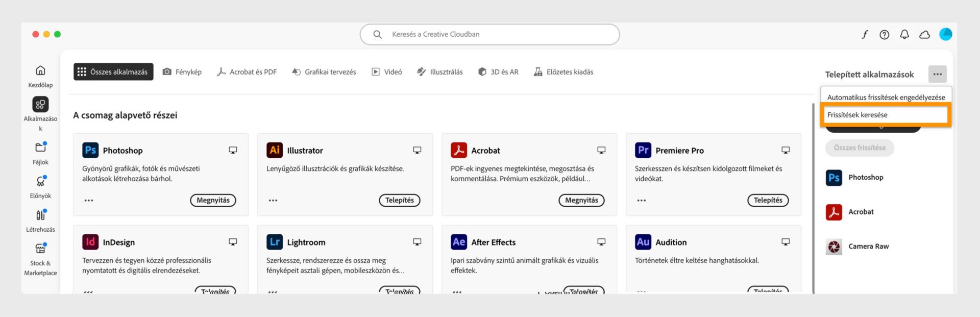Switch to the Fénykép category tab
This screenshot has width=980, height=317.
point(182,72)
